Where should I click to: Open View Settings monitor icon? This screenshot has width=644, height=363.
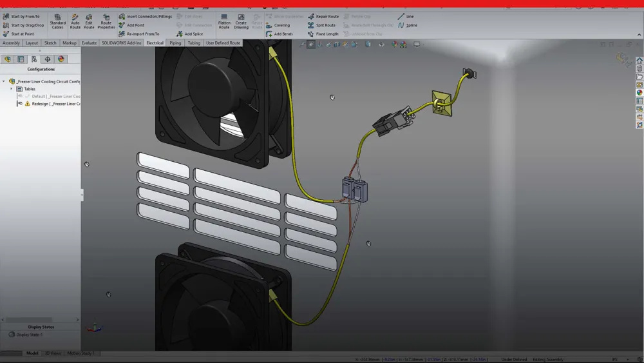(x=417, y=44)
